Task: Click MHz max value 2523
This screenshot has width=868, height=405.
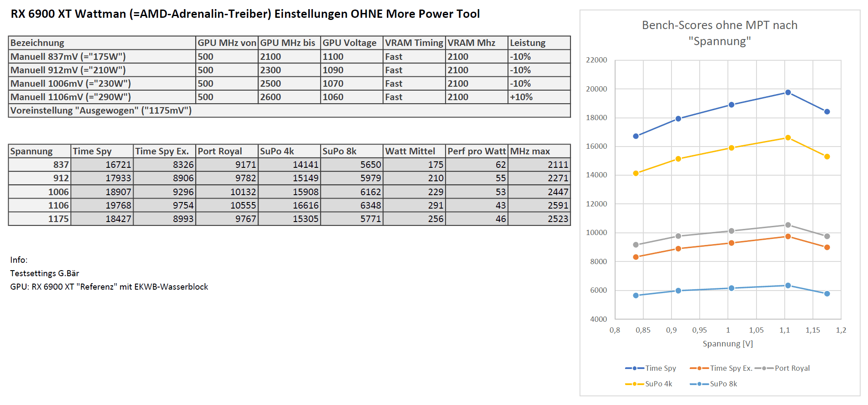Action: [x=539, y=219]
